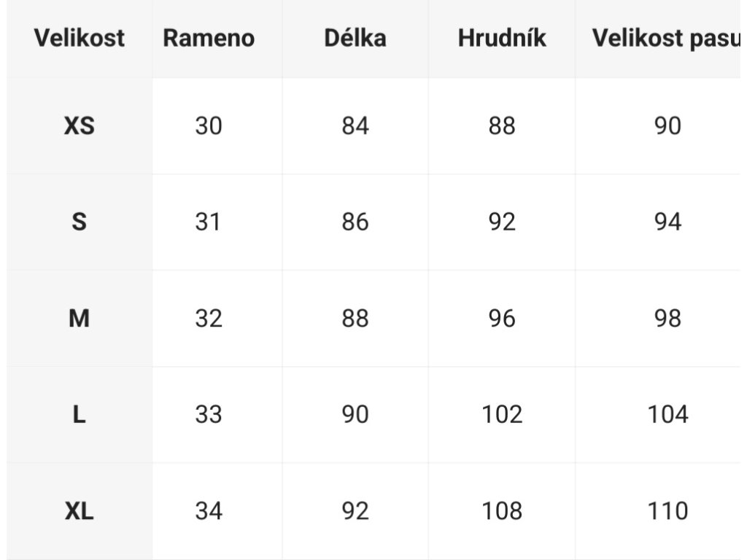Select the XL size row label

(x=79, y=511)
